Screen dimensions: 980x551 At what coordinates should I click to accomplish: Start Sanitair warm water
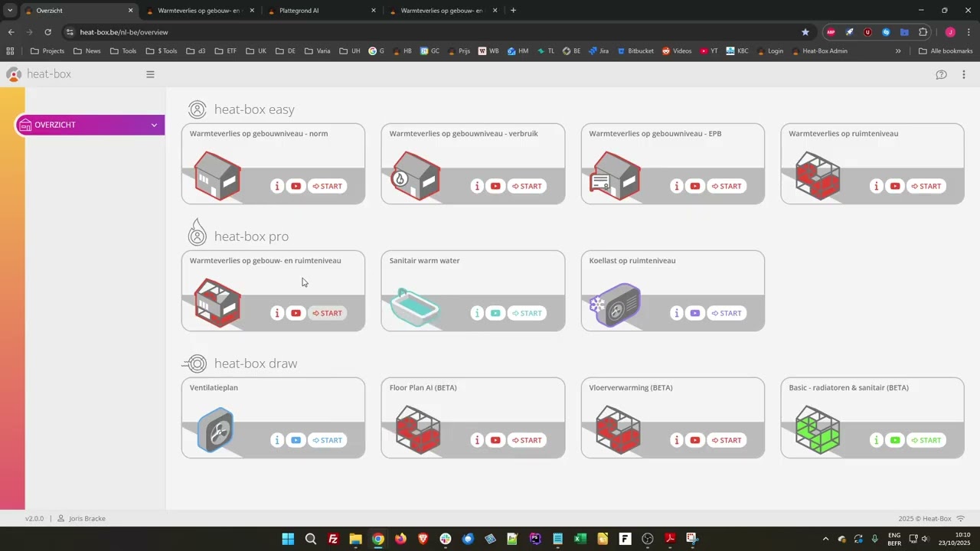[x=527, y=313]
